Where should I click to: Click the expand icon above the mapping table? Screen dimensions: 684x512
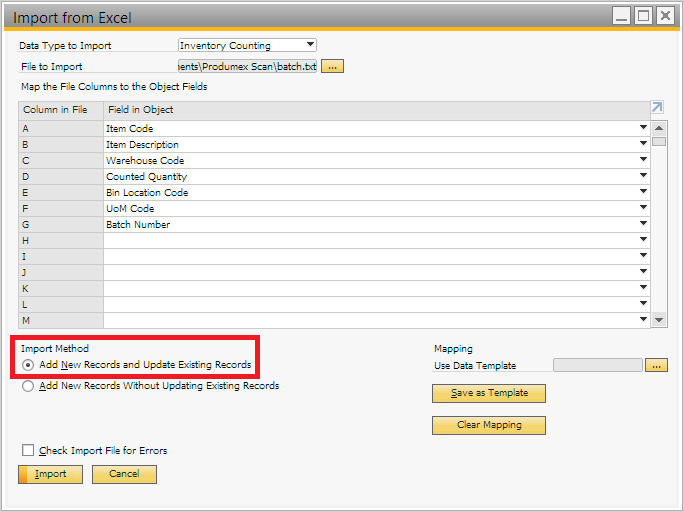(x=657, y=108)
